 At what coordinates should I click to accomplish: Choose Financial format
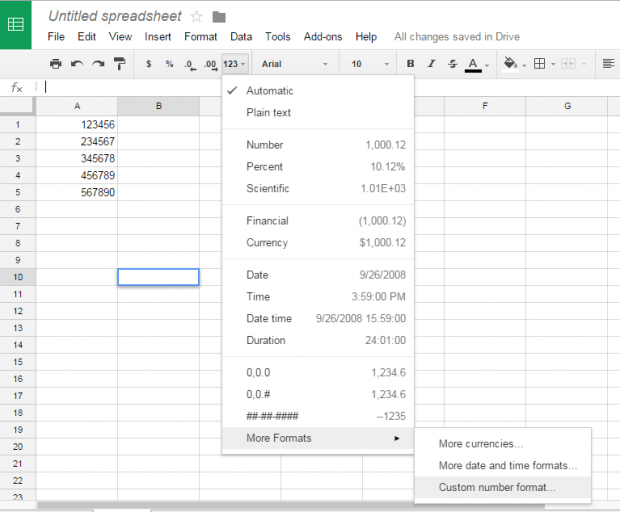pyautogui.click(x=318, y=221)
